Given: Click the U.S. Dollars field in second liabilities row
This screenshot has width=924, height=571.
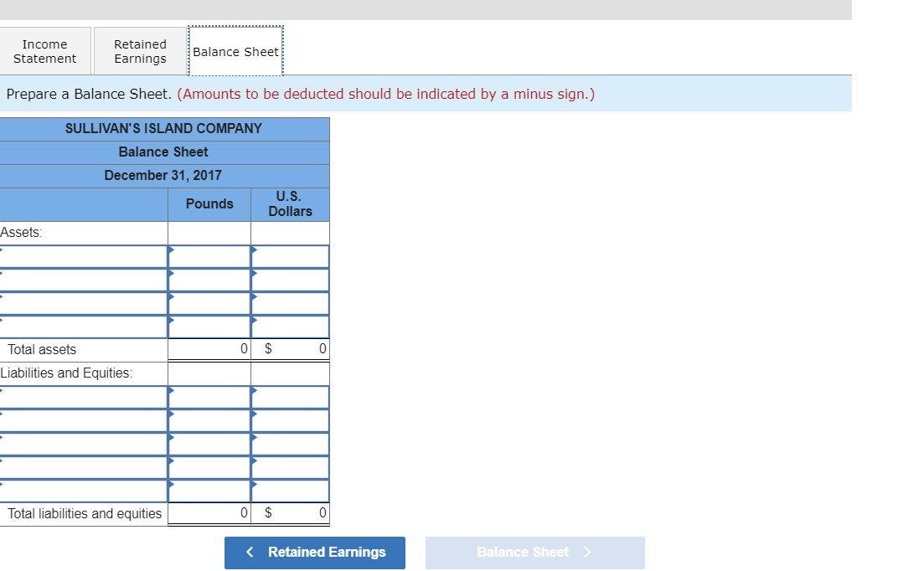Looking at the screenshot, I should point(291,421).
